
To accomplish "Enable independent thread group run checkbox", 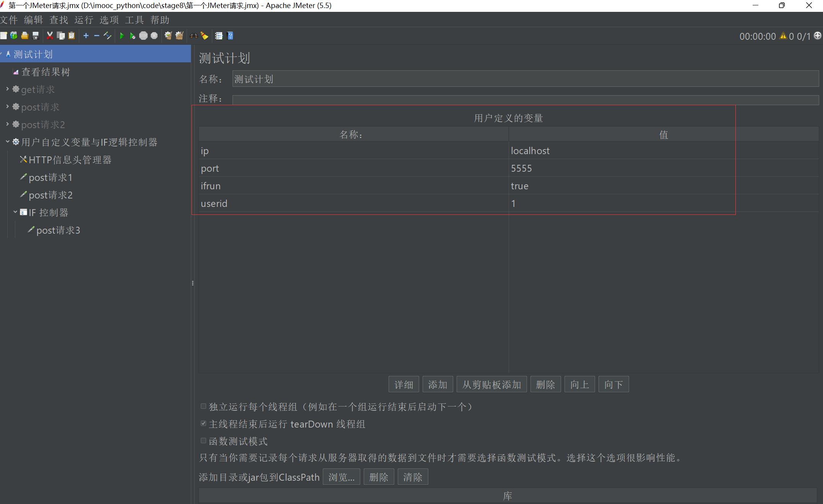I will [x=203, y=406].
